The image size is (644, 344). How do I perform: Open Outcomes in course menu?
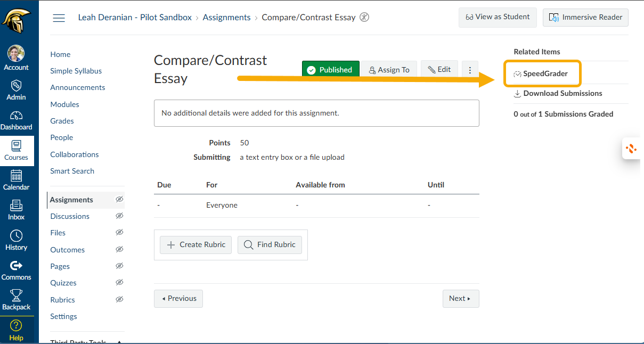67,250
